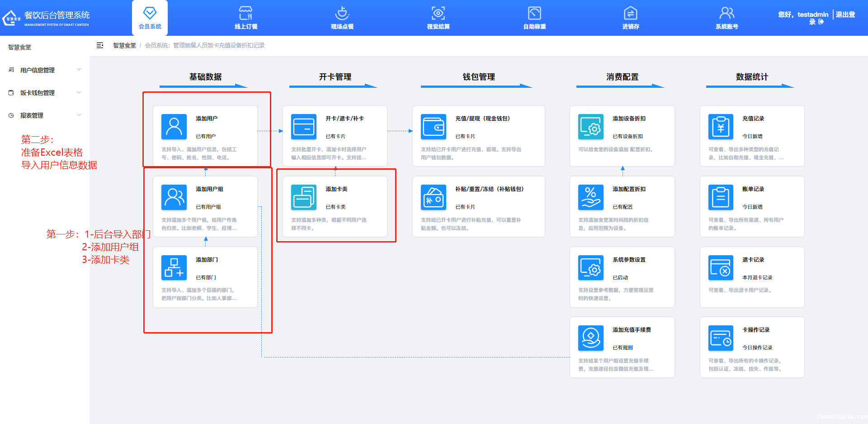The width and height of the screenshot is (868, 424).
Task: Switch to the 会员系统 tab
Action: pos(150,17)
